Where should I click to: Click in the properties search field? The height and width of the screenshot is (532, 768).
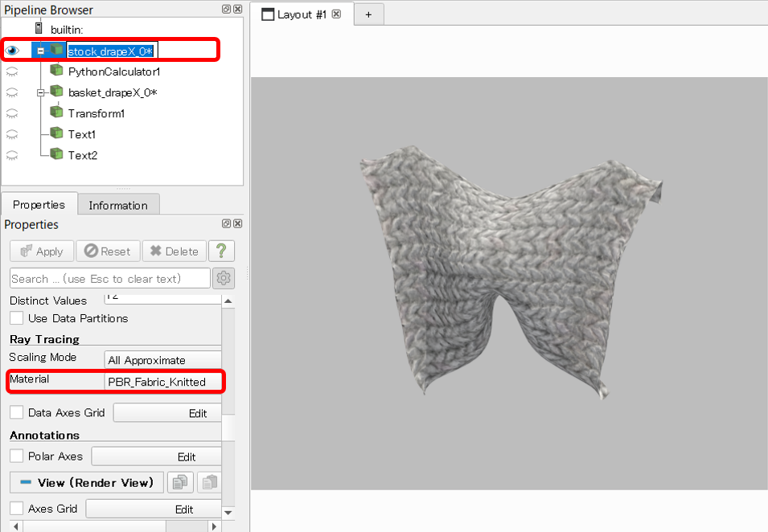point(109,278)
